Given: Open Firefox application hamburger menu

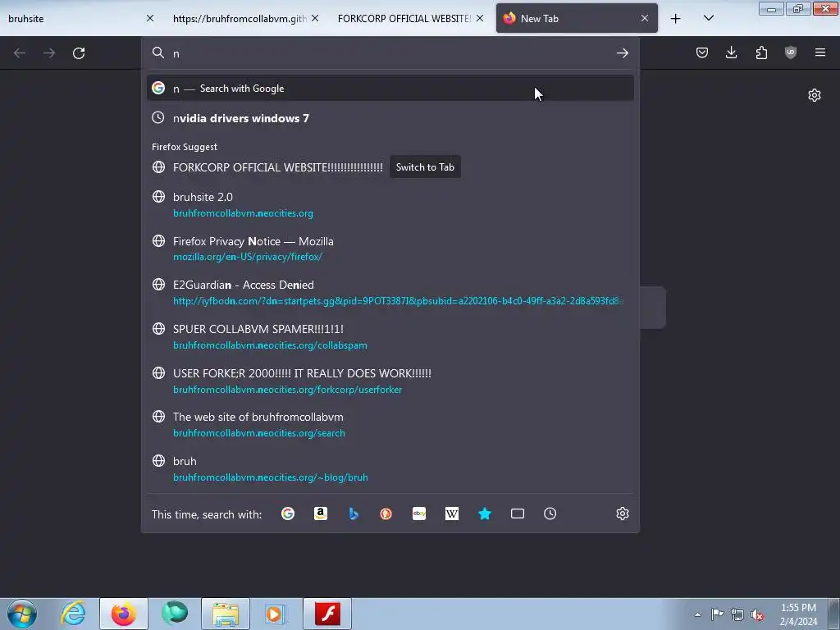Looking at the screenshot, I should click(820, 52).
